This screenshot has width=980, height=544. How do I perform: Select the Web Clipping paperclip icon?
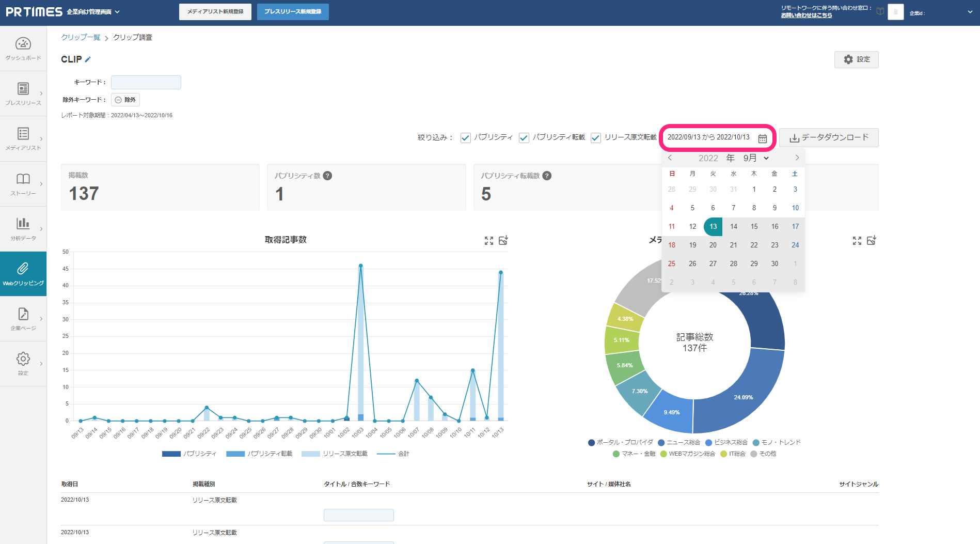click(x=23, y=268)
